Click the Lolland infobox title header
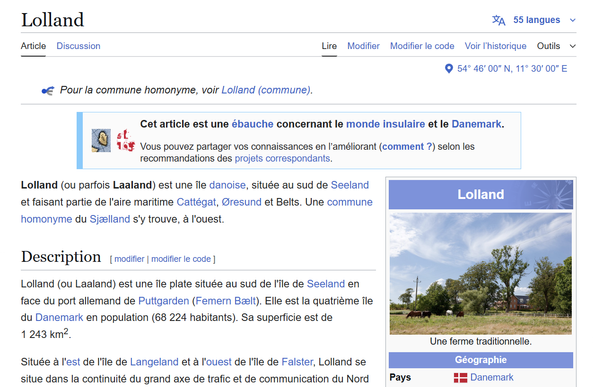The width and height of the screenshot is (594, 387). click(481, 194)
